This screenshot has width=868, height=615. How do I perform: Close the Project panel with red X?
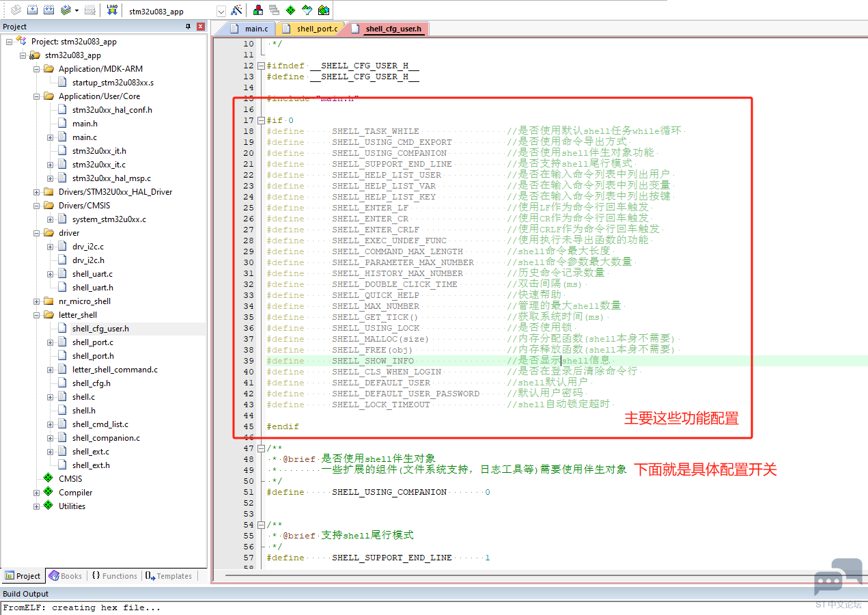coord(201,27)
